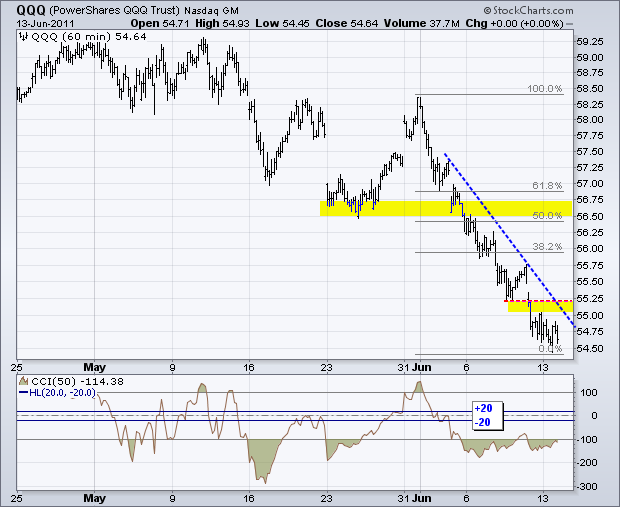
Task: Click the +20 annotation in the CCI panel
Action: pyautogui.click(x=483, y=408)
